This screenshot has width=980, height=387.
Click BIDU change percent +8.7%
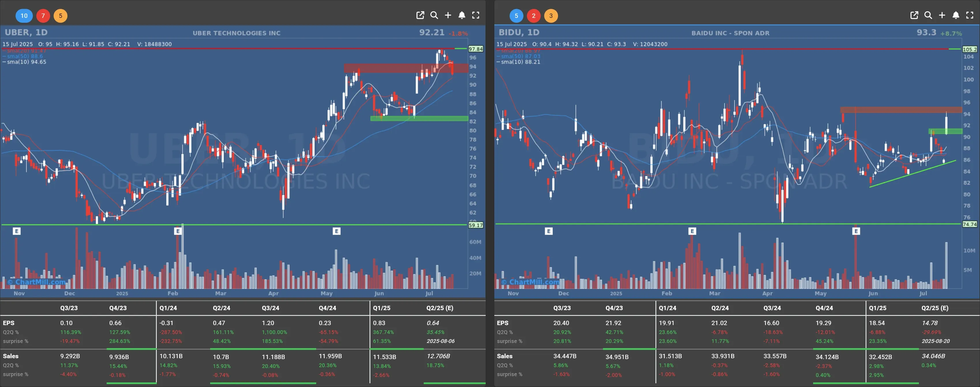tap(951, 33)
